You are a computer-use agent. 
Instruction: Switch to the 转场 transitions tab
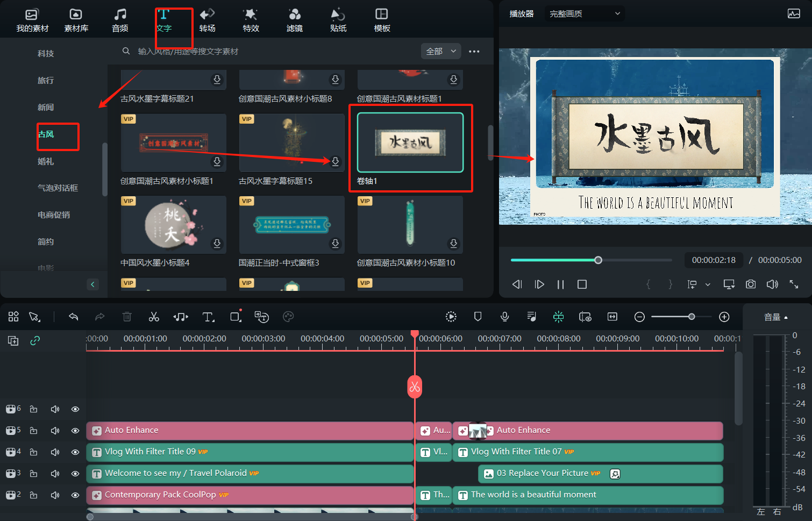click(x=207, y=20)
